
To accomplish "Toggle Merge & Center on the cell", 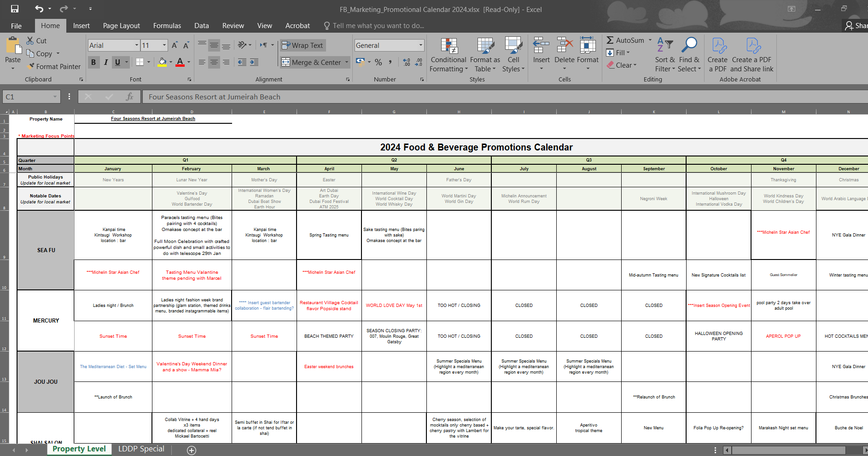I will coord(311,62).
